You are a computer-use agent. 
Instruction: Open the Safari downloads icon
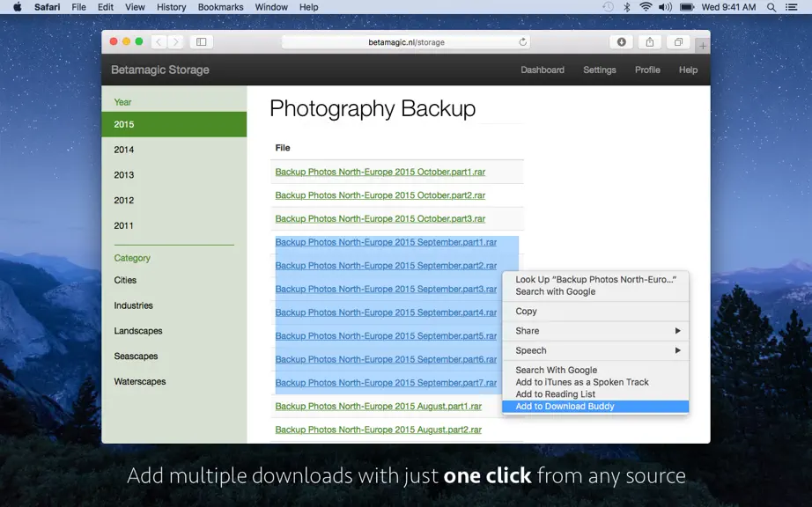(621, 42)
